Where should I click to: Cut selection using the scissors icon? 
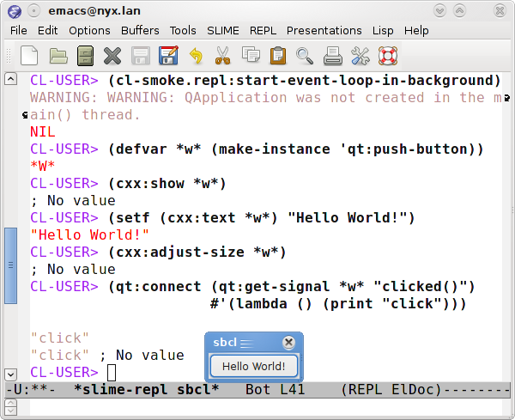(223, 57)
